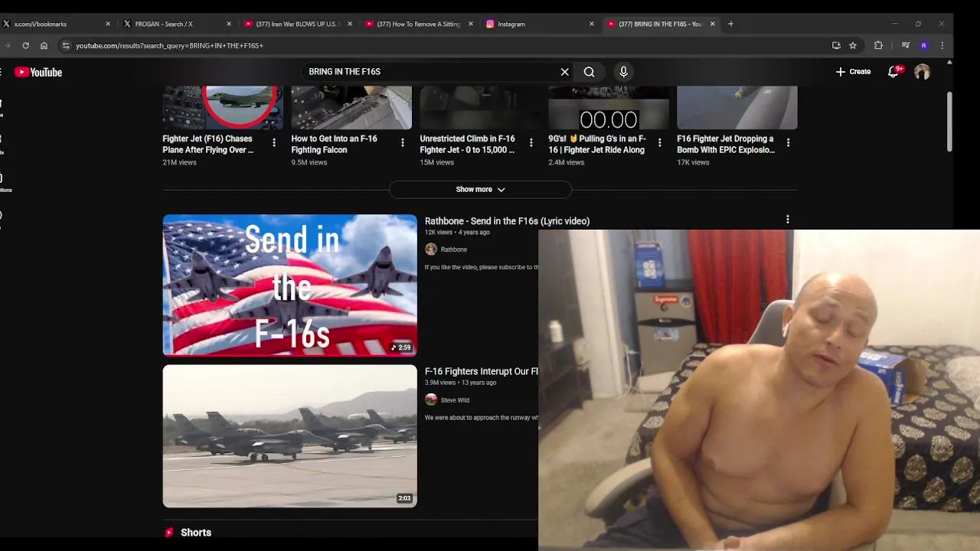Open Send in the F-16s video thumbnail

[289, 285]
